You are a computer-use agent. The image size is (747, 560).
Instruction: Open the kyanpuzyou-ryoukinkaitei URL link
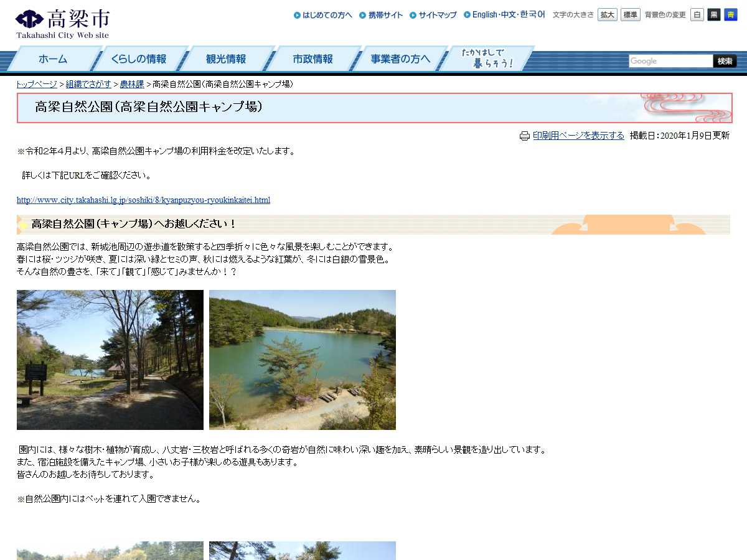point(143,200)
